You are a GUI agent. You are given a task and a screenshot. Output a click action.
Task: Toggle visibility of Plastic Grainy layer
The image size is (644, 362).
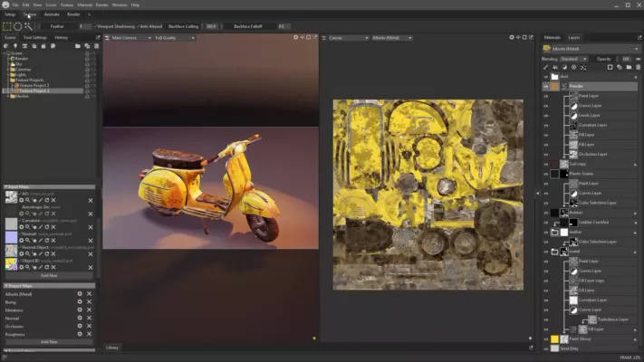pyautogui.click(x=546, y=174)
